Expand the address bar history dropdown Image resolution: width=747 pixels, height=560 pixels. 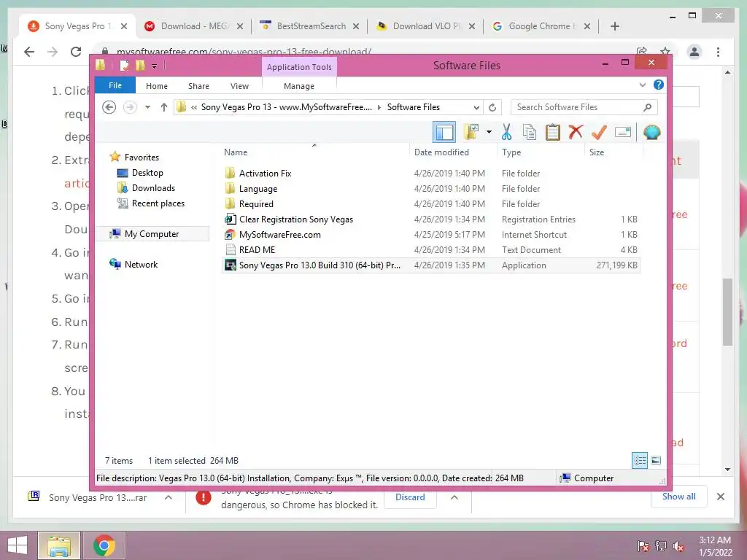click(x=476, y=108)
